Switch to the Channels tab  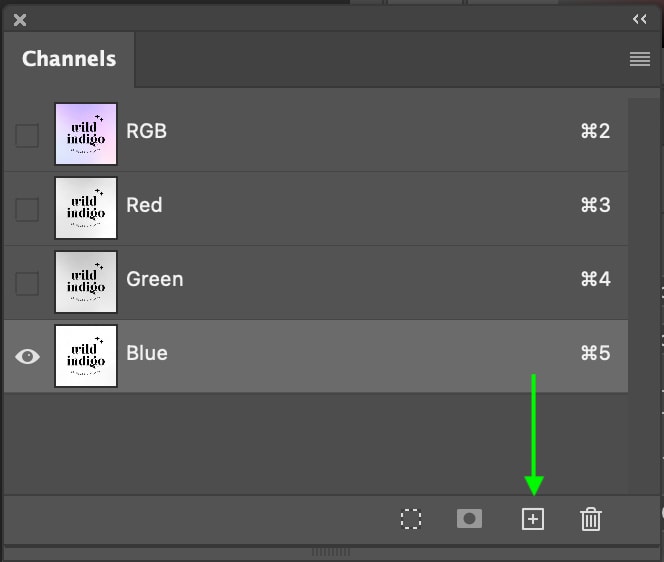click(x=69, y=59)
